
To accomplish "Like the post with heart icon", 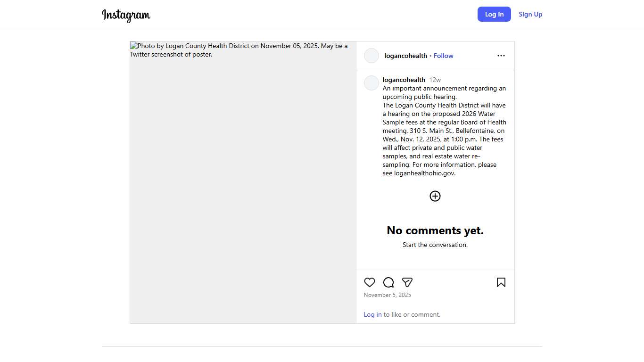I will coord(370,282).
